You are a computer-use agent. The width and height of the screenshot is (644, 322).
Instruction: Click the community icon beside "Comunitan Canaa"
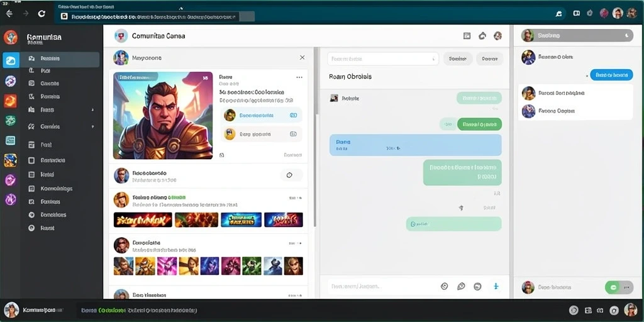121,36
